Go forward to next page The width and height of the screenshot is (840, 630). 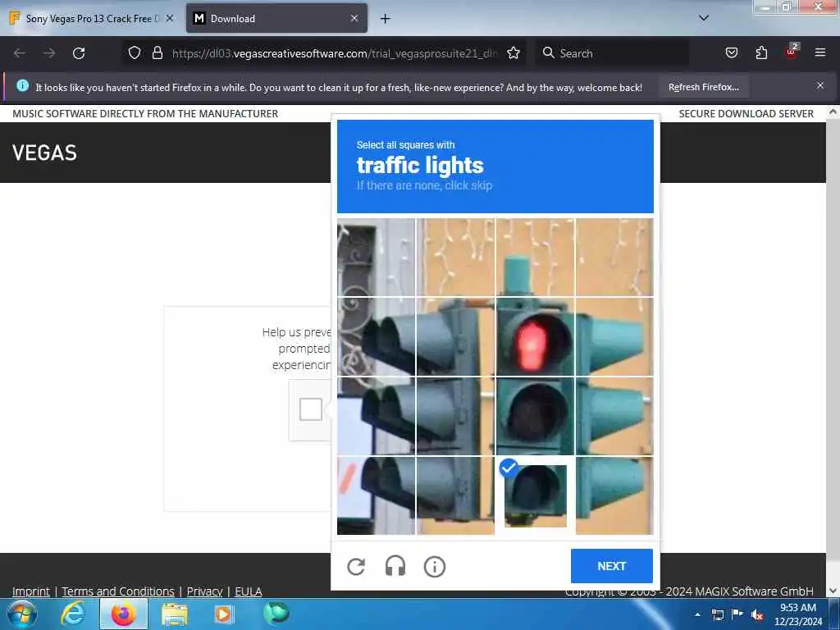(49, 53)
